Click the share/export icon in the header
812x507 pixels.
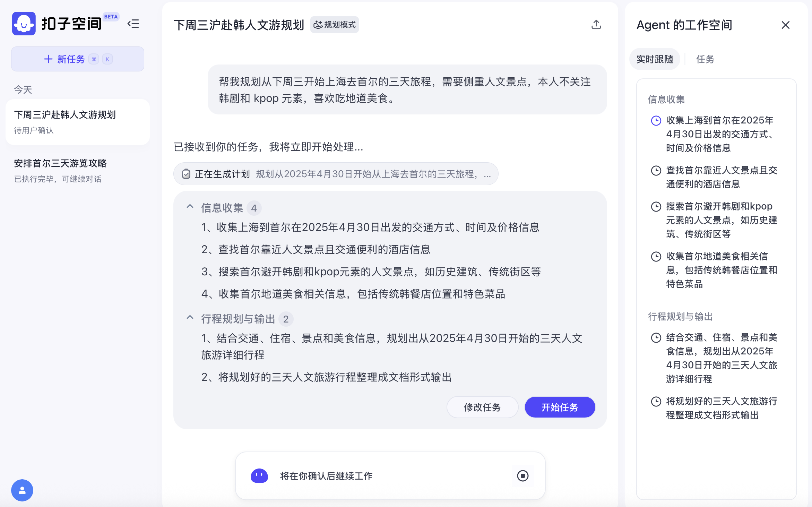[596, 25]
